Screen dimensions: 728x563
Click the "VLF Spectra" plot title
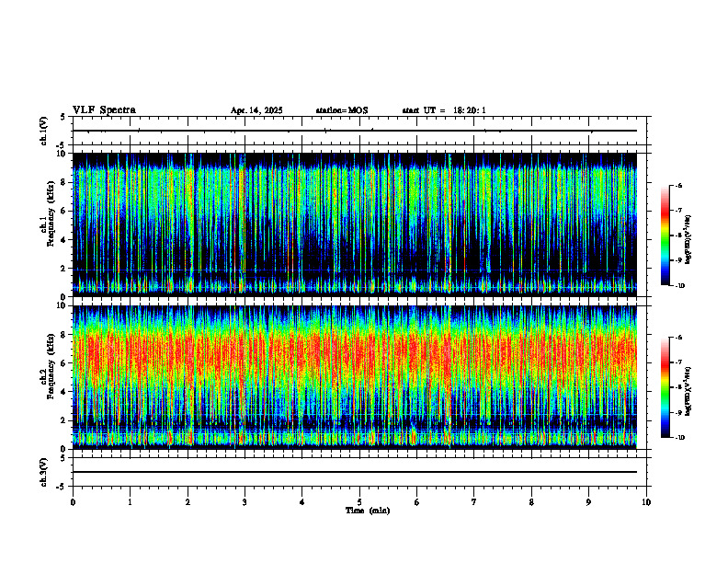(104, 110)
